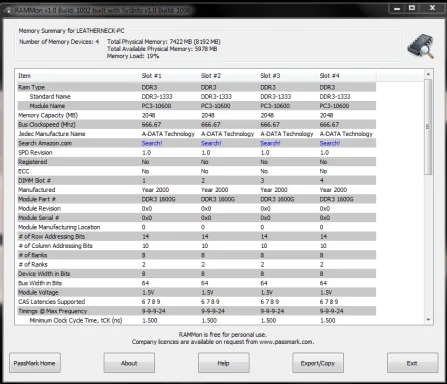The width and height of the screenshot is (447, 384).
Task: Select the Module Name row label
Action: tap(47, 106)
